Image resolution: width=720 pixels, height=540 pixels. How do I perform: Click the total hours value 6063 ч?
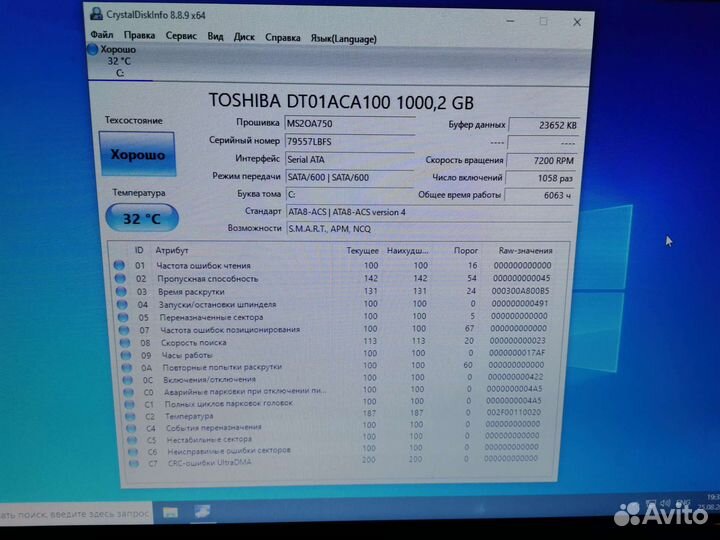tap(539, 195)
